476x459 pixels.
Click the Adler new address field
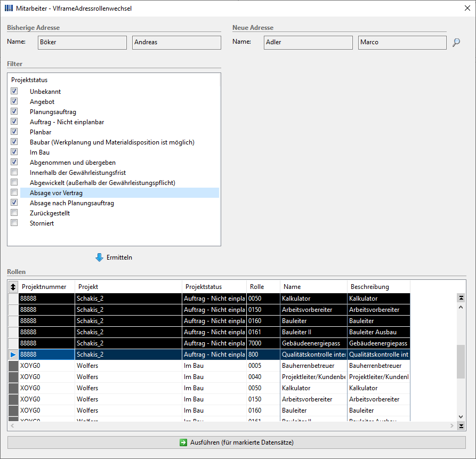(308, 43)
